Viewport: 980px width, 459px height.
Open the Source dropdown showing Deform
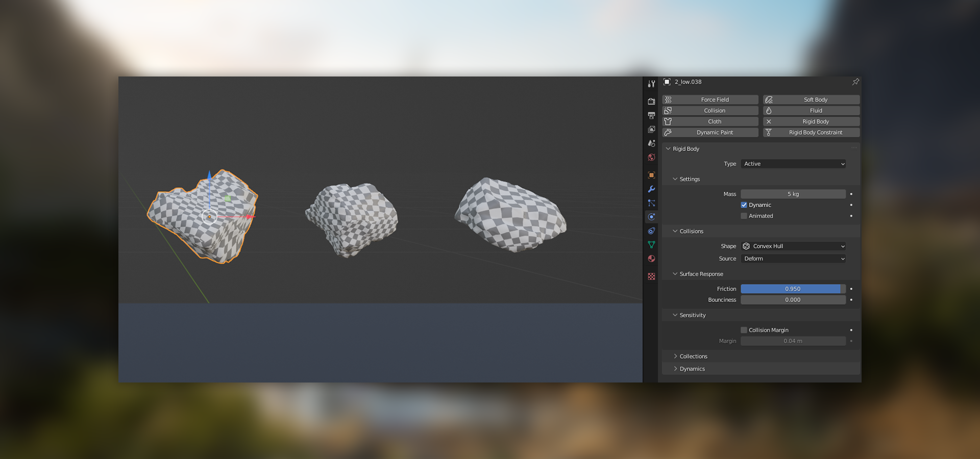793,259
